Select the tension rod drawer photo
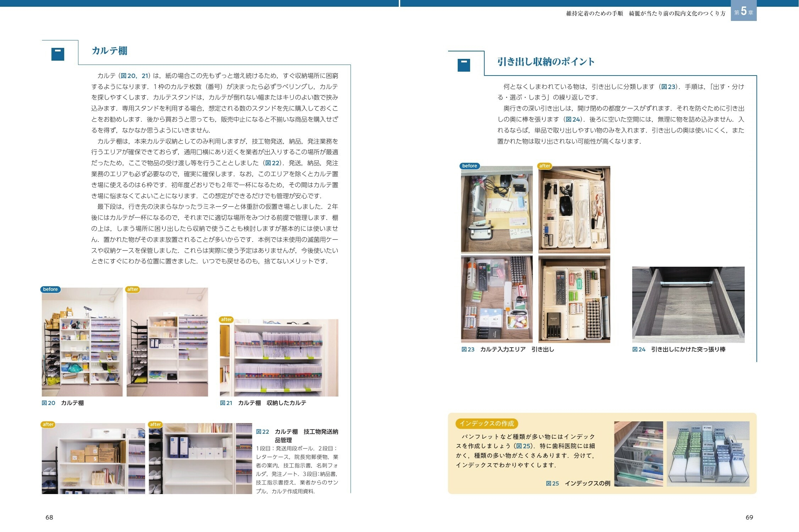 pyautogui.click(x=688, y=304)
